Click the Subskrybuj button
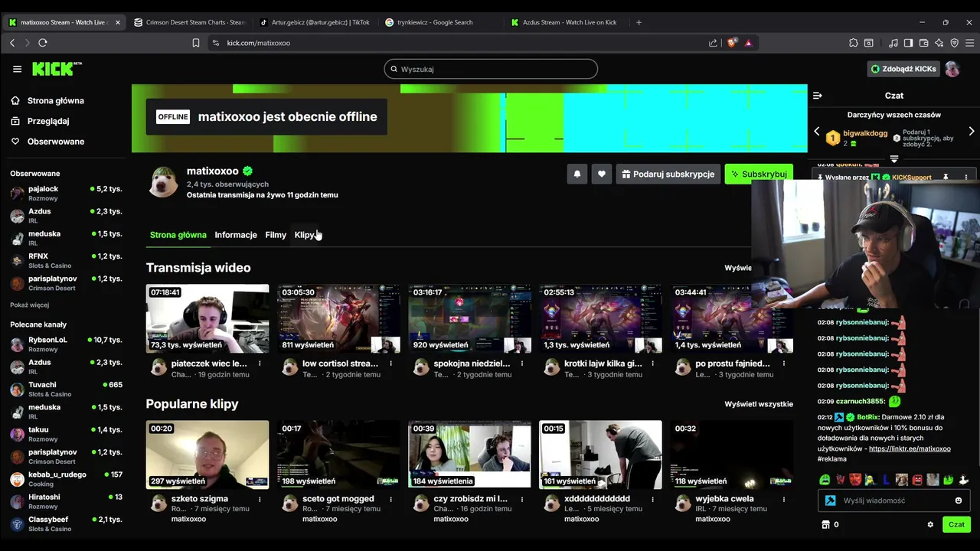This screenshot has height=551, width=980. pos(759,174)
